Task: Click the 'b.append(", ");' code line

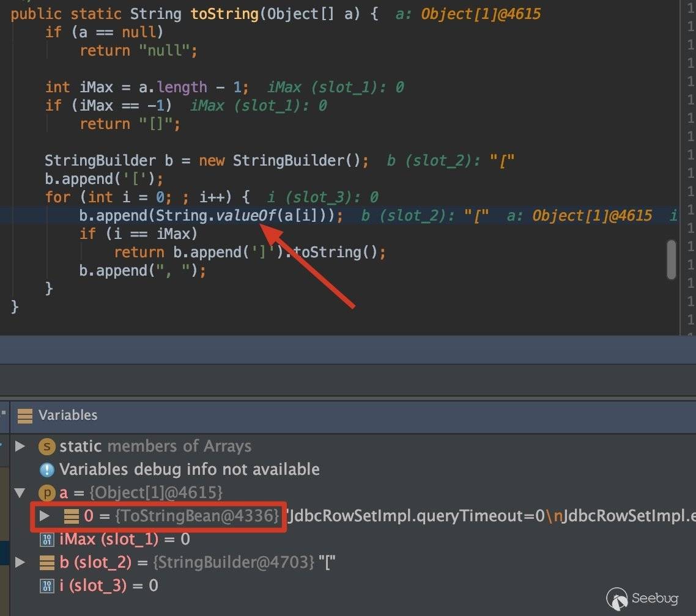Action: click(143, 271)
